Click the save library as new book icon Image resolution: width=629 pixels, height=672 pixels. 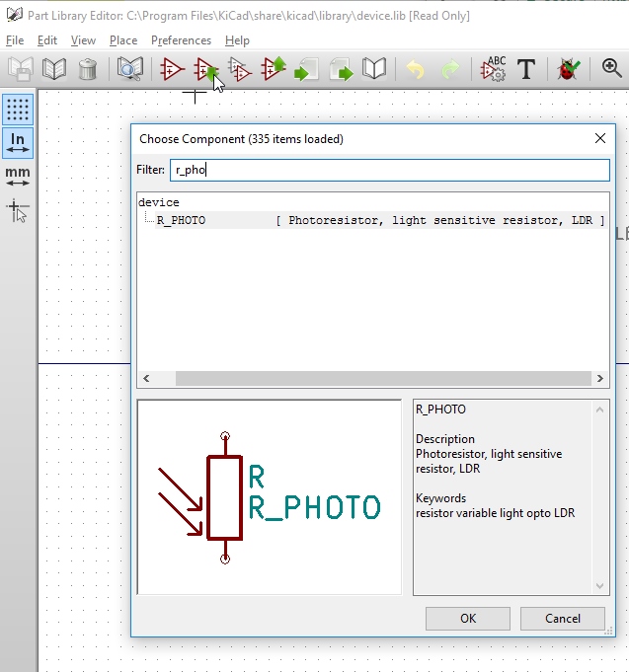click(374, 69)
